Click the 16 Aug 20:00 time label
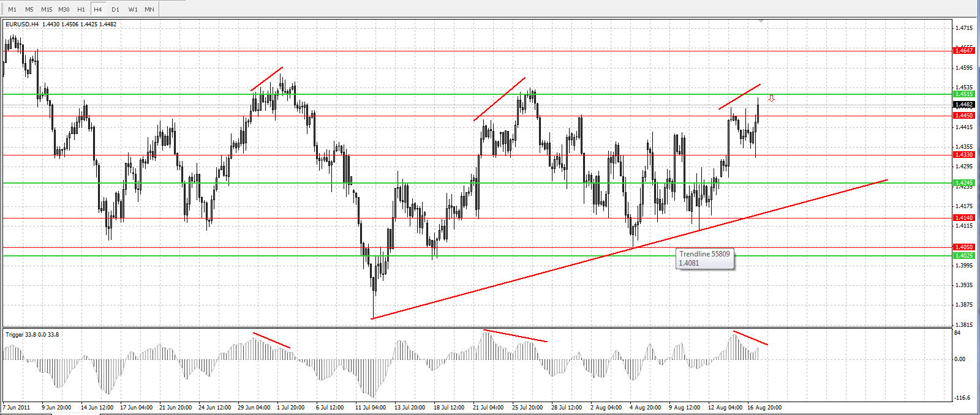The height and width of the screenshot is (415, 980). (x=764, y=408)
